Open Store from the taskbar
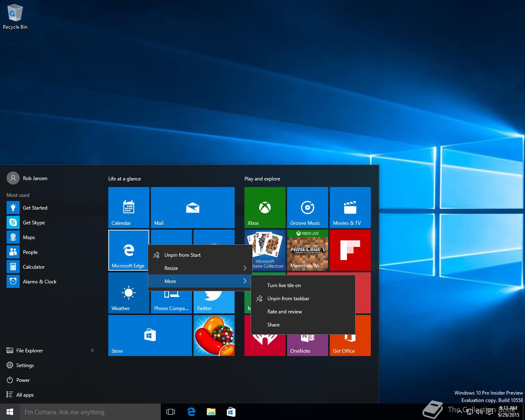Viewport: 525px width, 420px height. coord(231,412)
